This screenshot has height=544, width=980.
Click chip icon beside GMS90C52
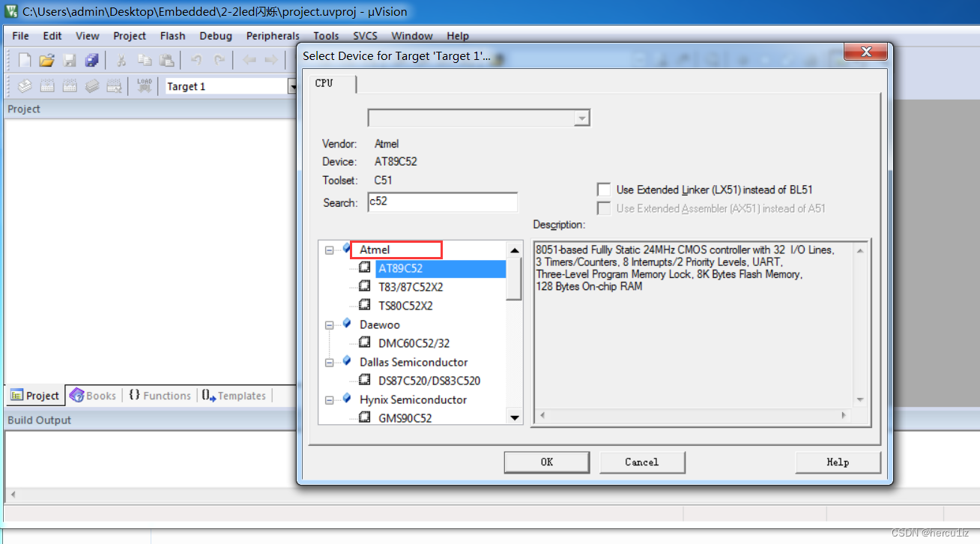365,417
